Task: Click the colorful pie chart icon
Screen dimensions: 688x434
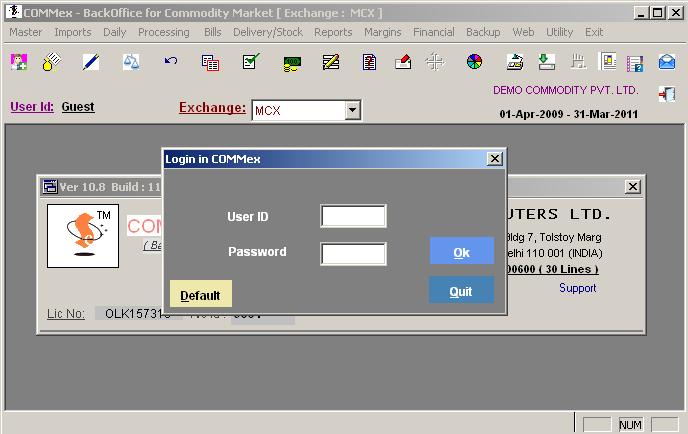Action: pyautogui.click(x=475, y=62)
